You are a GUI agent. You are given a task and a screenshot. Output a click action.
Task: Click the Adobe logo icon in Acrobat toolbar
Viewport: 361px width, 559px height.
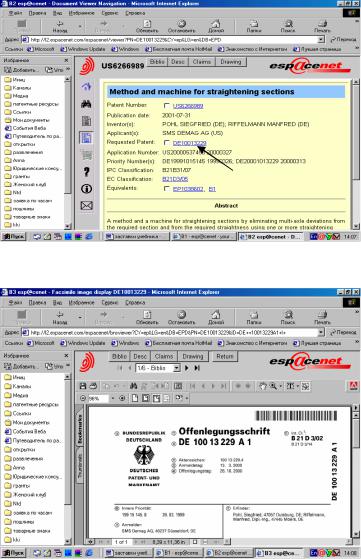click(353, 386)
